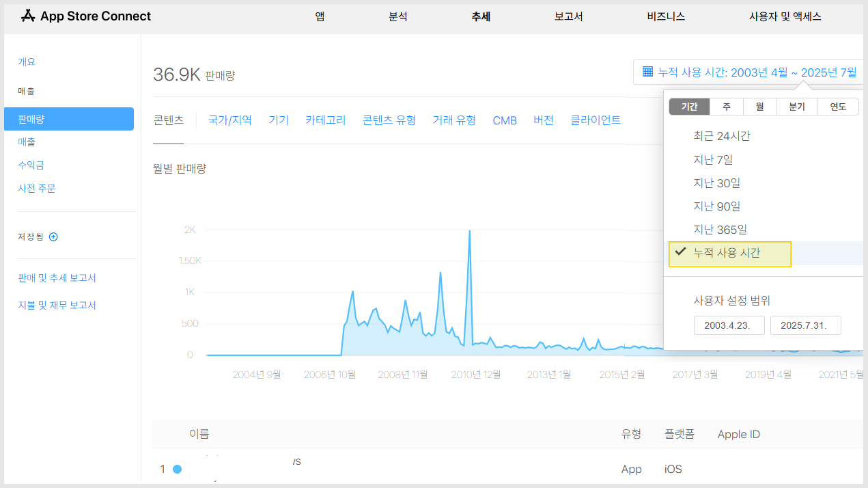This screenshot has height=488, width=868.
Task: Switch granularity to 분기 segment
Action: point(796,107)
